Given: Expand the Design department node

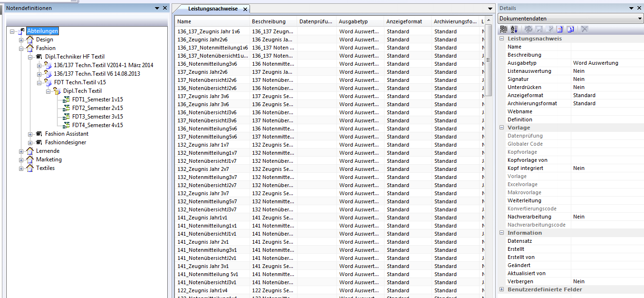Looking at the screenshot, I should 21,40.
